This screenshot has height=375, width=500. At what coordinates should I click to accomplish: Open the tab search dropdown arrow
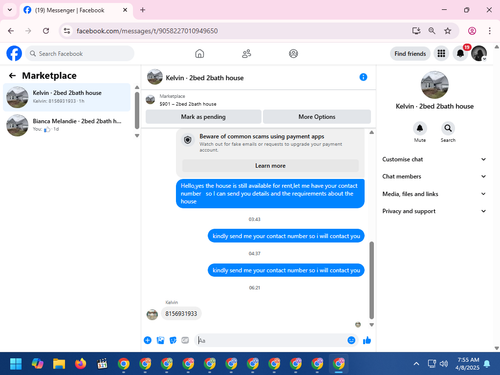point(10,10)
